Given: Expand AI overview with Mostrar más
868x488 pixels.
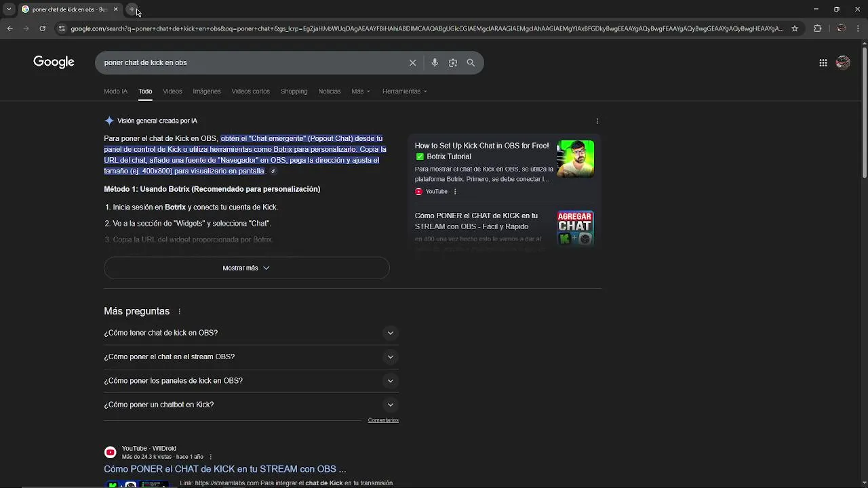Looking at the screenshot, I should coord(246,268).
